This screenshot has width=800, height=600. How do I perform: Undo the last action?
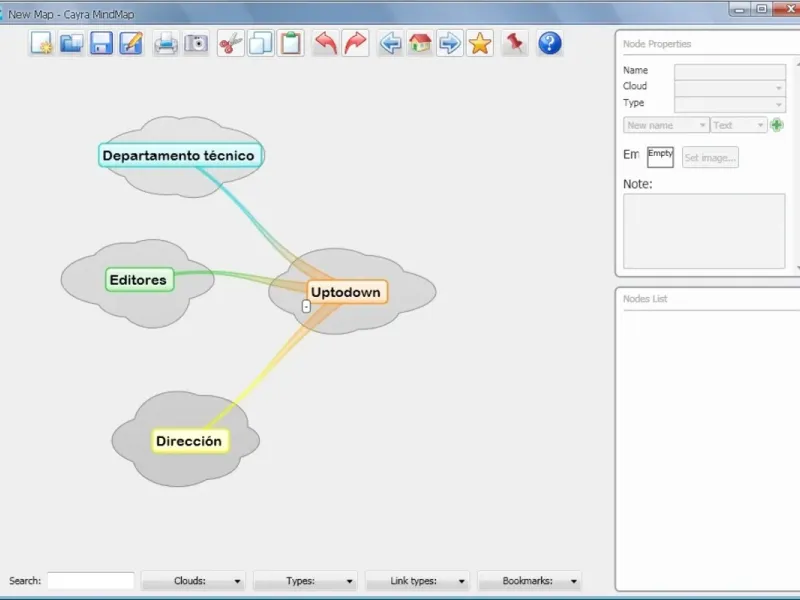click(326, 43)
